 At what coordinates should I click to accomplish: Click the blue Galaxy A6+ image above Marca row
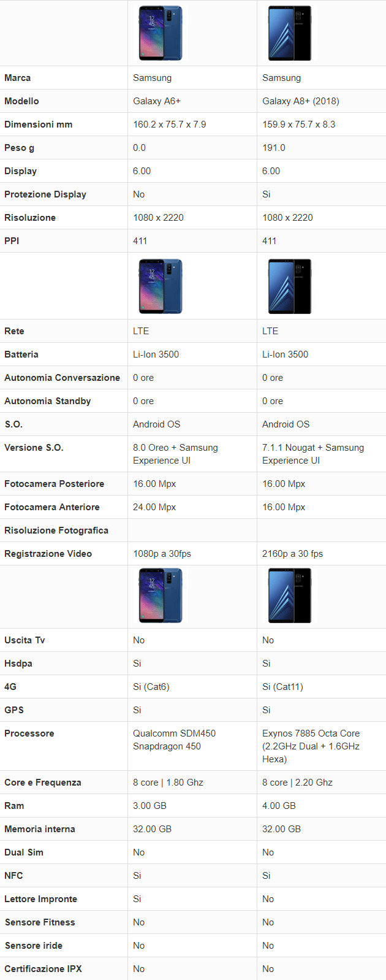tap(161, 33)
